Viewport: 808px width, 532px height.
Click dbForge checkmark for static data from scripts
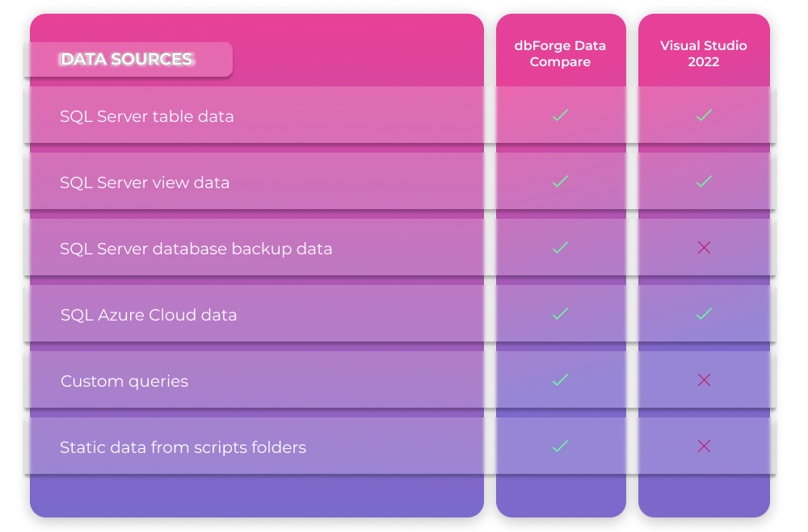tap(560, 446)
